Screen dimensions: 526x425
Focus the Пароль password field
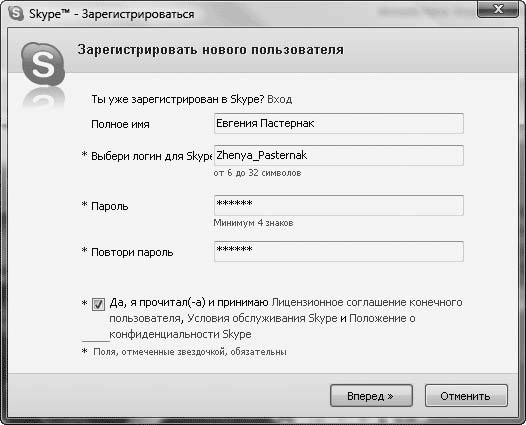(339, 205)
